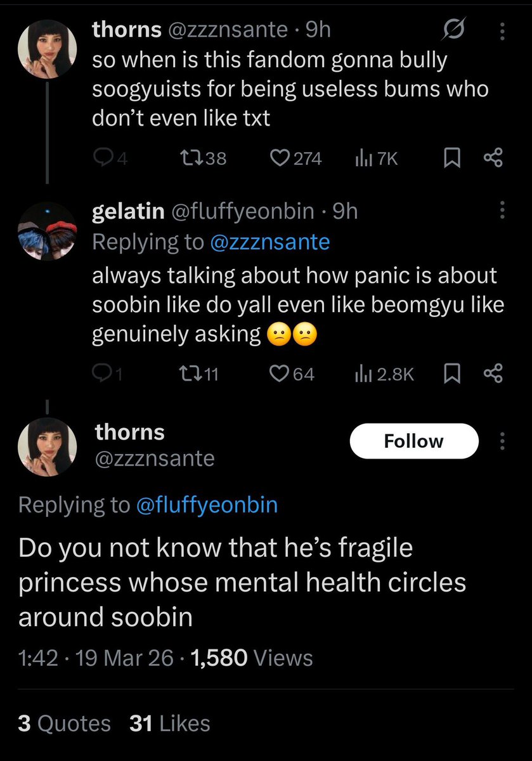Image resolution: width=532 pixels, height=761 pixels.
Task: Open the @fluffyeonbin mention link in main tweet
Action: click(207, 504)
